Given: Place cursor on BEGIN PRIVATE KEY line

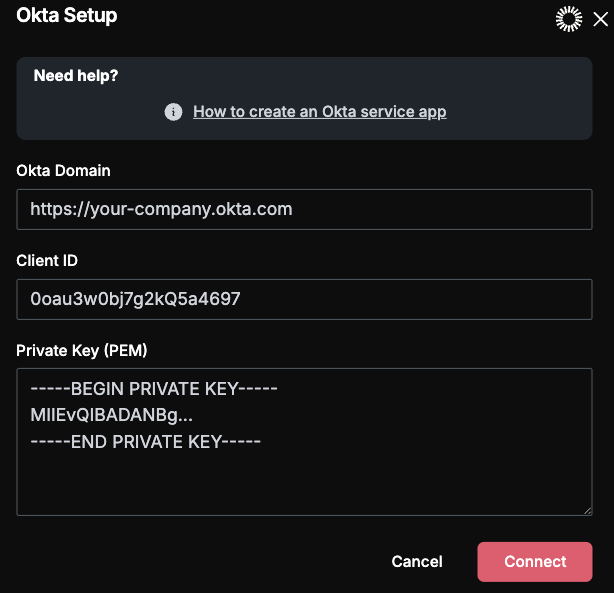Looking at the screenshot, I should point(154,389).
